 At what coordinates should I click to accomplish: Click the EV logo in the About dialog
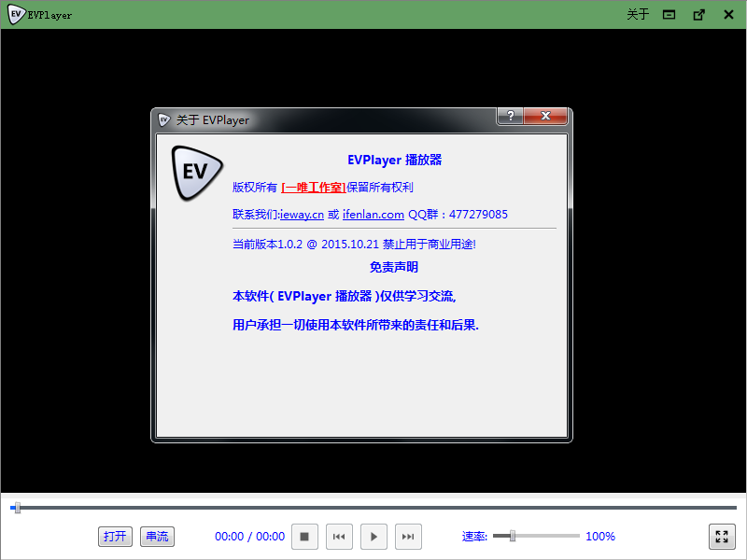[196, 173]
